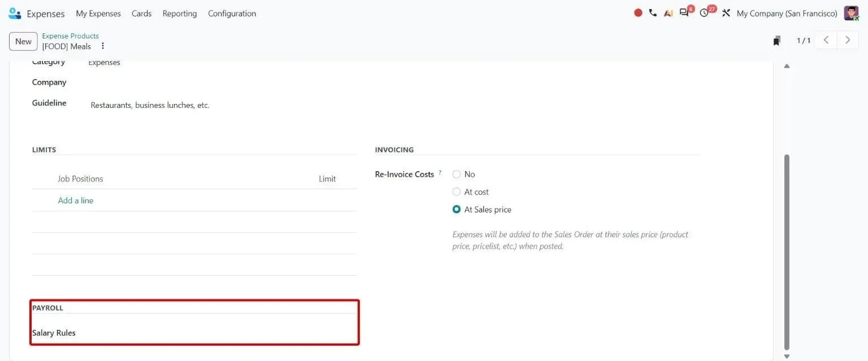Open activities clock icon with 27 badge
This screenshot has height=361, width=868.
click(704, 13)
